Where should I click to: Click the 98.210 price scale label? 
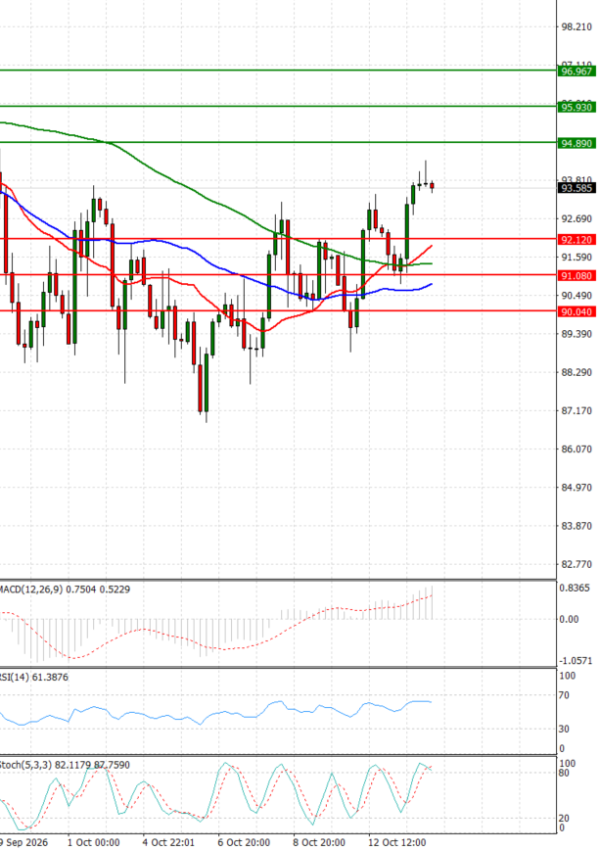[x=577, y=27]
